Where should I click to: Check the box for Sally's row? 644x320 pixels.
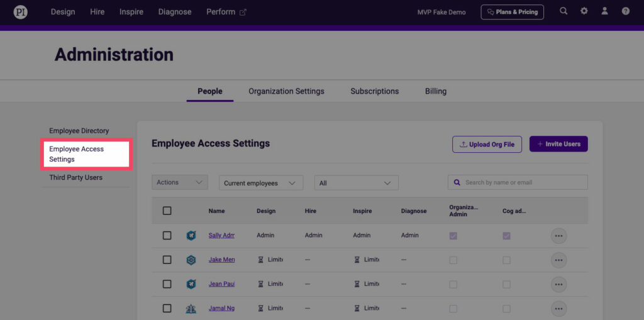[x=167, y=235]
